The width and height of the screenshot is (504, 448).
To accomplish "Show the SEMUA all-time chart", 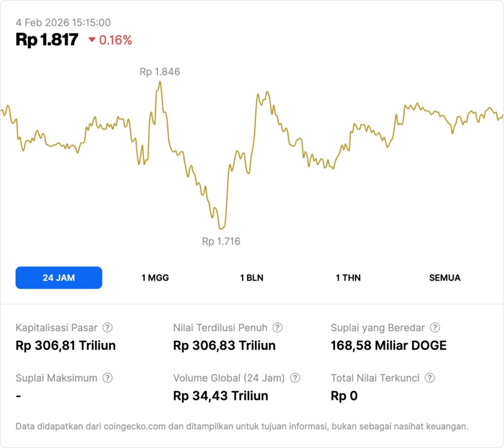I will [445, 278].
